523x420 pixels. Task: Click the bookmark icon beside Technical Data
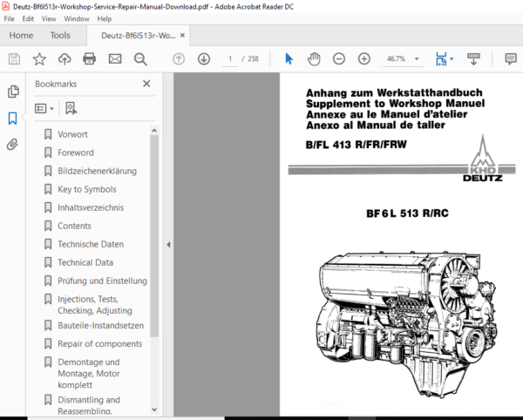point(48,262)
